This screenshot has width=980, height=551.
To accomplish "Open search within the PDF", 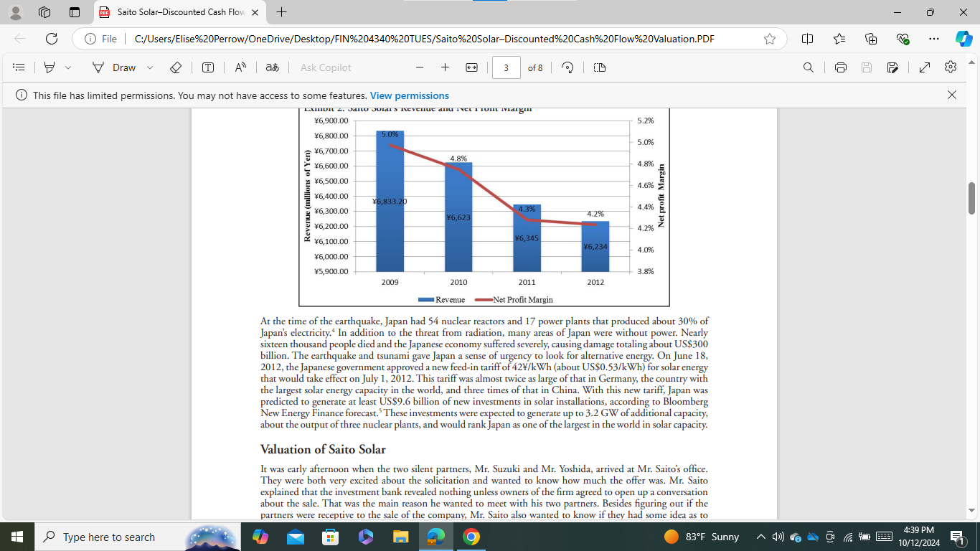I will click(809, 67).
